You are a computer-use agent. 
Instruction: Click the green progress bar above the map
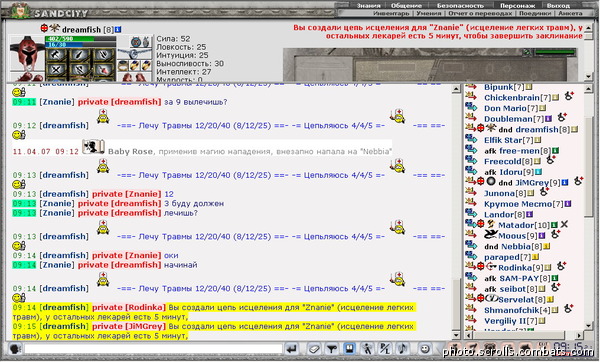(555, 52)
